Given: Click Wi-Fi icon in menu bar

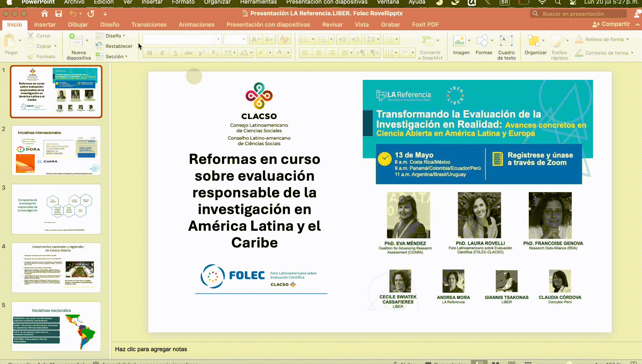Looking at the screenshot, I should 542,2.
